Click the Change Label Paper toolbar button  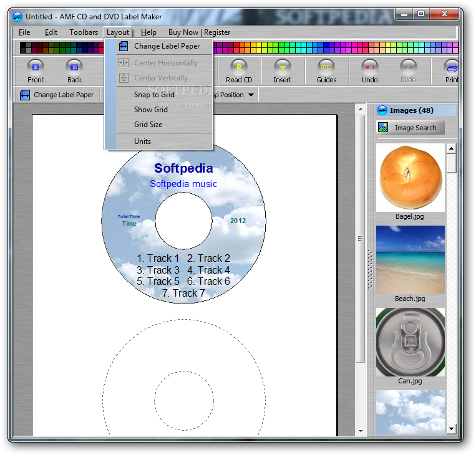click(x=57, y=95)
